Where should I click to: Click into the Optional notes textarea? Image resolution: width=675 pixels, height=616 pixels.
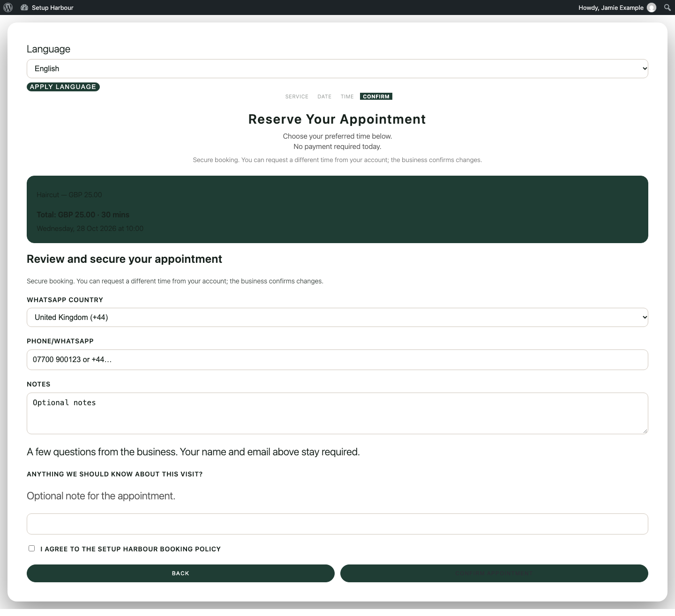click(x=337, y=413)
